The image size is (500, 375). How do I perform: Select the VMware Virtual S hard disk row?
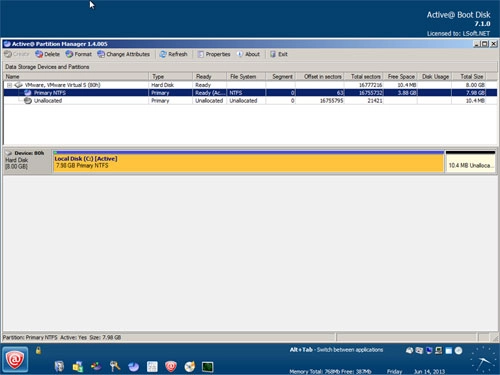(x=250, y=85)
